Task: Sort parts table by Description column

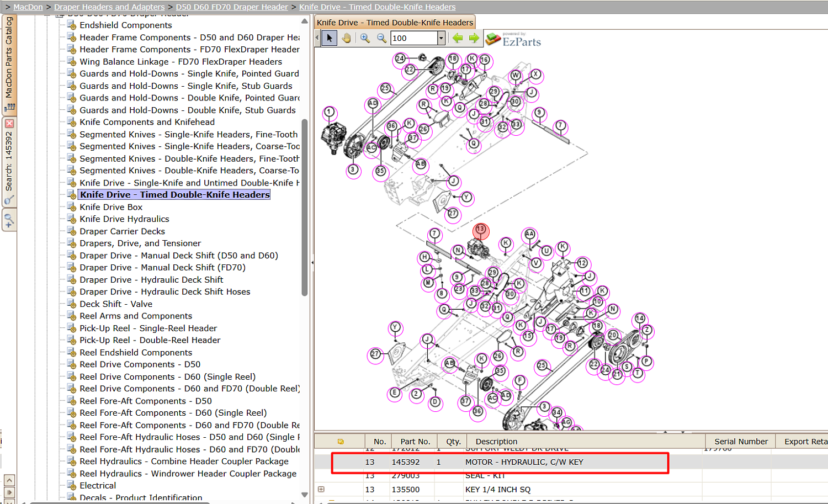Action: [586, 442]
